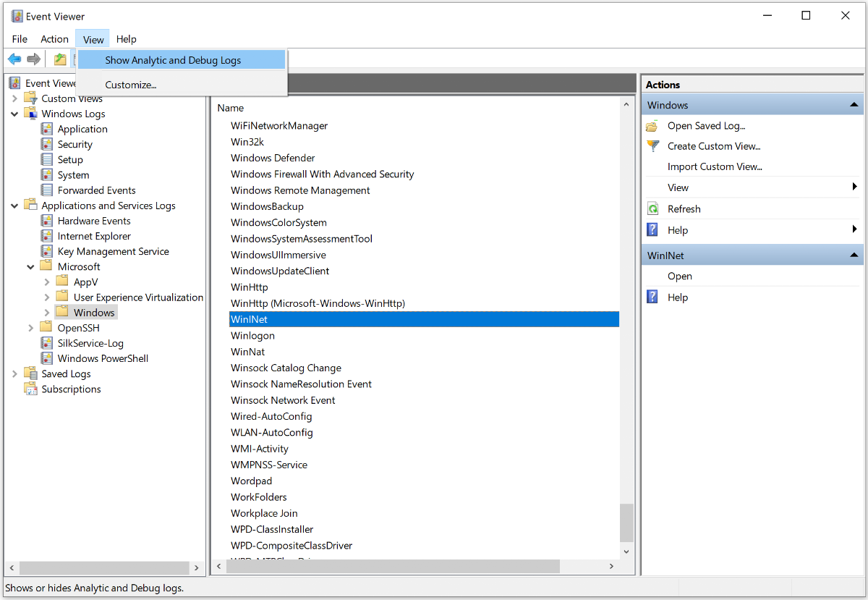Choose Customize... from the View menu
Image resolution: width=868 pixels, height=600 pixels.
(x=182, y=85)
